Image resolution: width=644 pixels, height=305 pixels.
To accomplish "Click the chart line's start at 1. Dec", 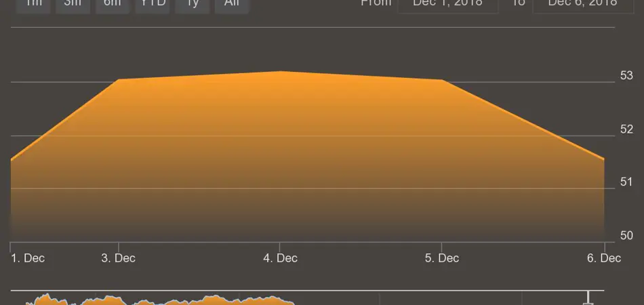I will [x=12, y=160].
